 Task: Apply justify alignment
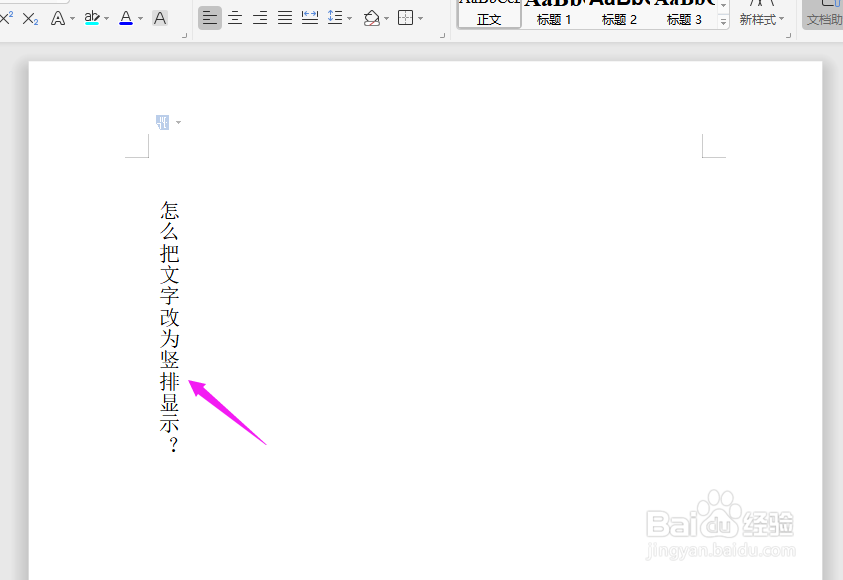284,17
